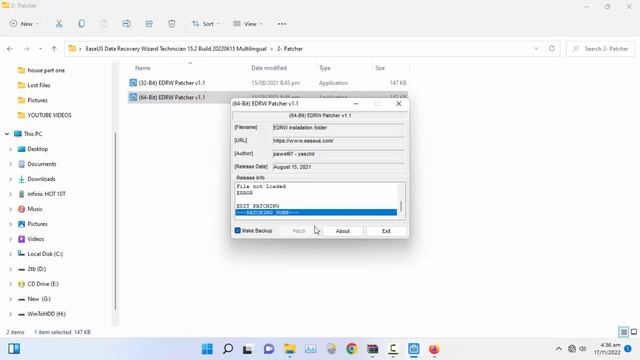Sort by Type column header
This screenshot has height=360, width=640.
pyautogui.click(x=324, y=68)
